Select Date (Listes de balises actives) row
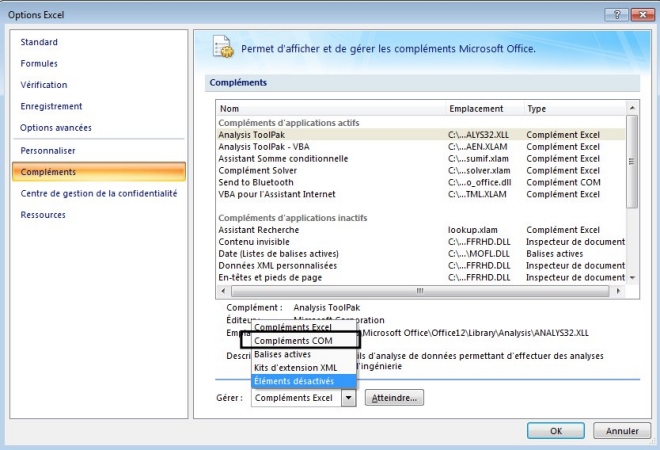This screenshot has width=660, height=450. tap(421, 254)
